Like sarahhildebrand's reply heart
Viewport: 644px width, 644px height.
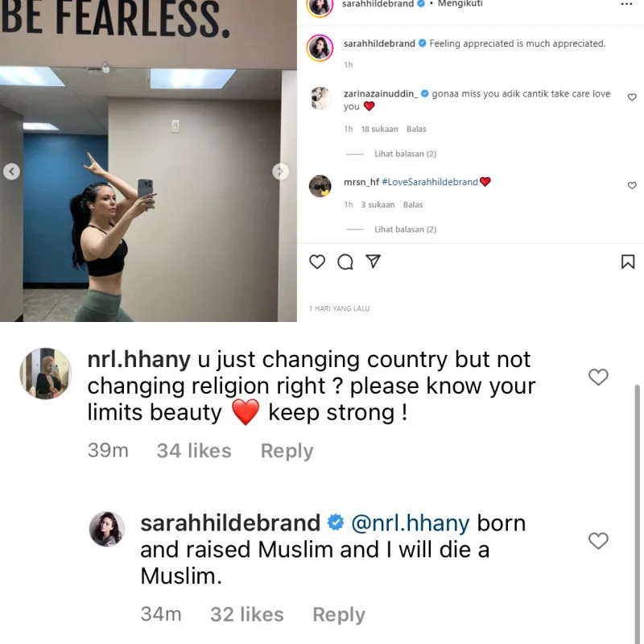(x=598, y=540)
